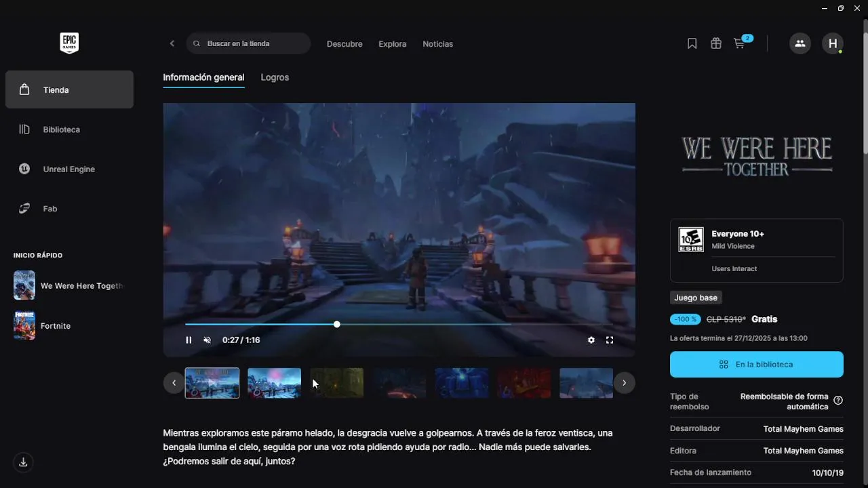This screenshot has height=488, width=868.
Task: Enter fullscreen video mode
Action: point(610,340)
